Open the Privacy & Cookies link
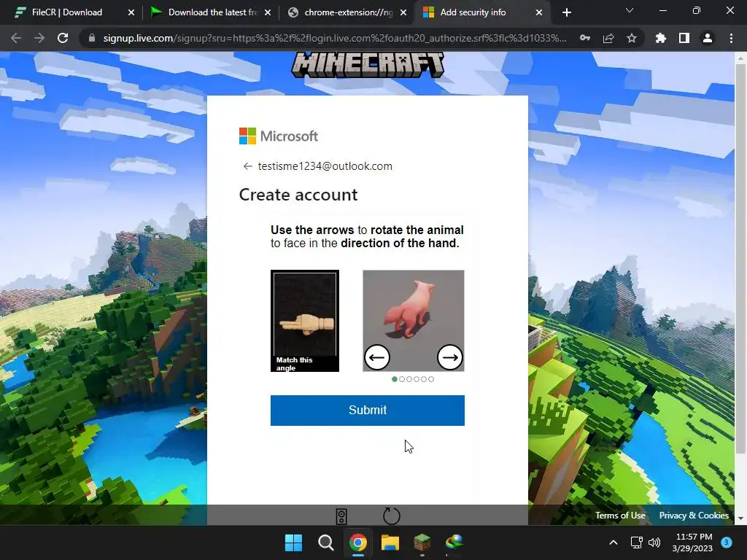 point(694,516)
